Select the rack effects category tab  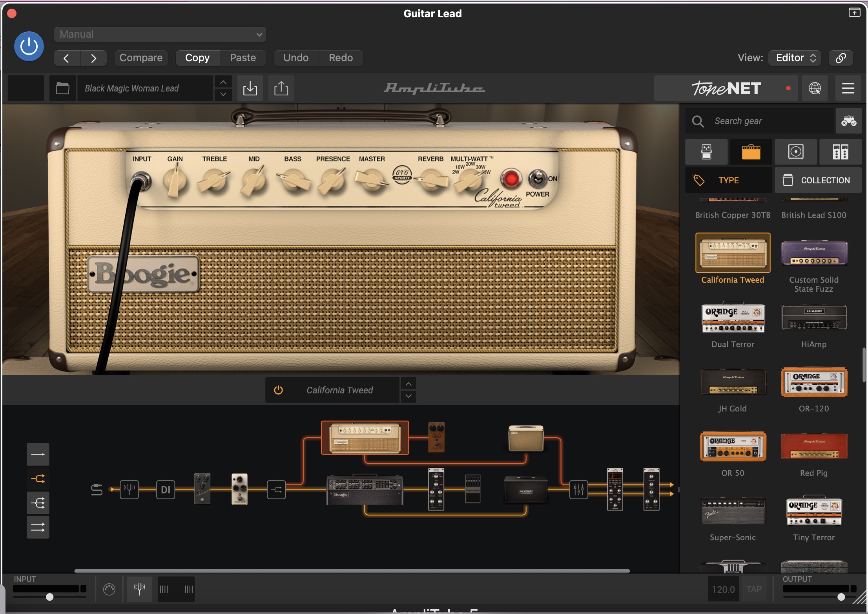point(841,152)
